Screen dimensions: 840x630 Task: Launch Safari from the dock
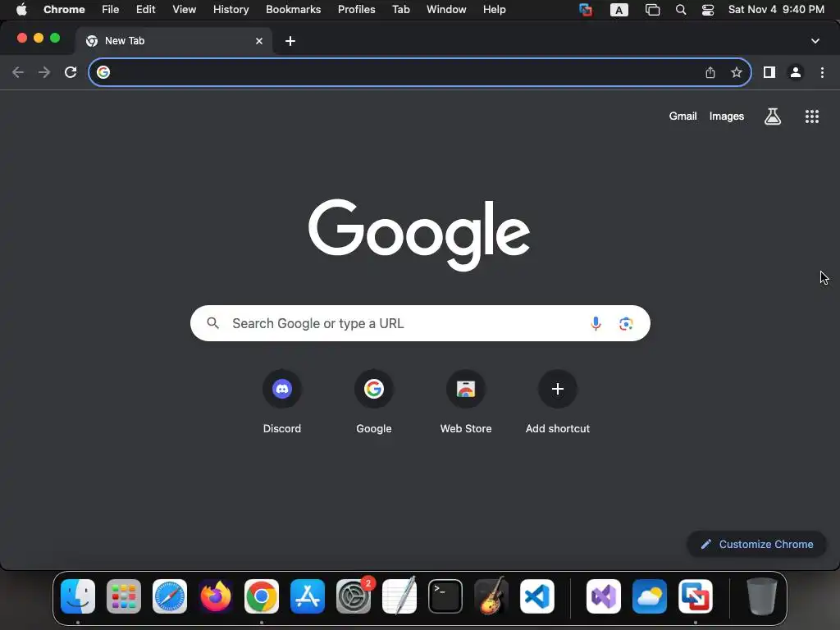point(170,596)
